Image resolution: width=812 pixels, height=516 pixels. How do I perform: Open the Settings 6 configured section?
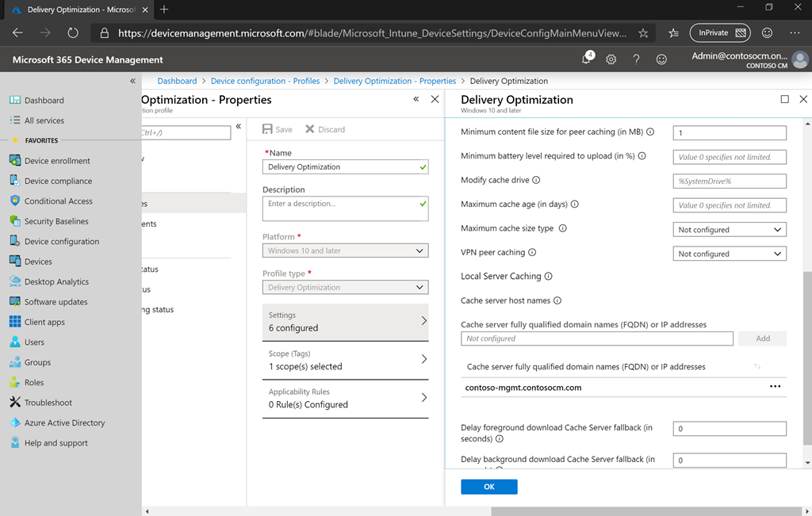point(345,321)
